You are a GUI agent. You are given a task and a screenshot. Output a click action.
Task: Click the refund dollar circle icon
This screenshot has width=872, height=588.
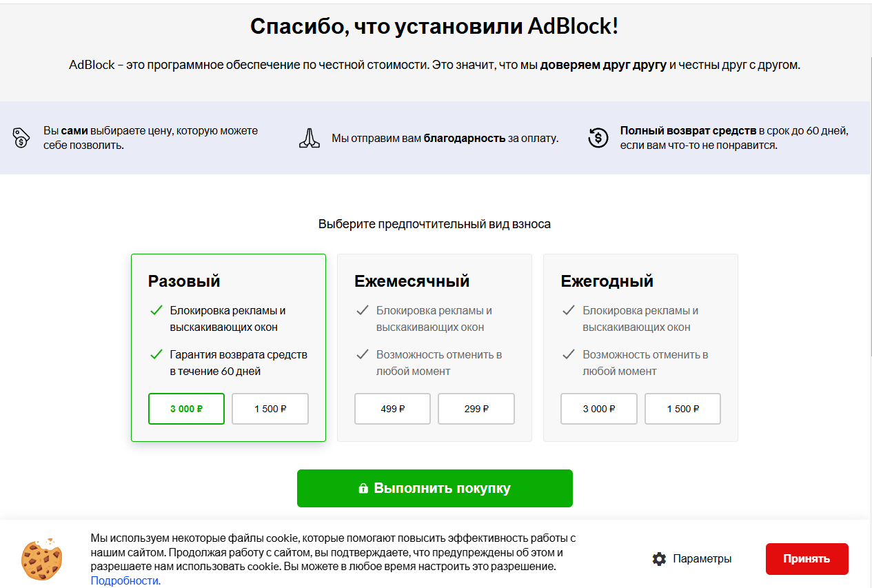(598, 138)
